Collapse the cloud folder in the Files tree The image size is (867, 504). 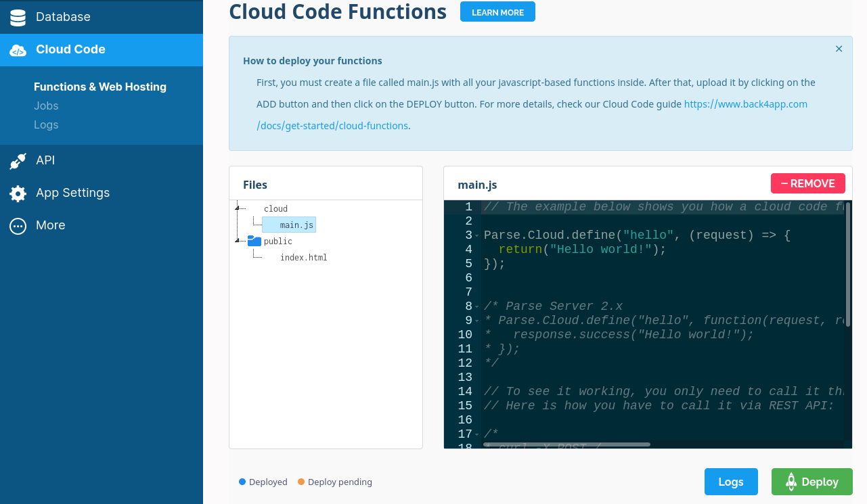[238, 207]
